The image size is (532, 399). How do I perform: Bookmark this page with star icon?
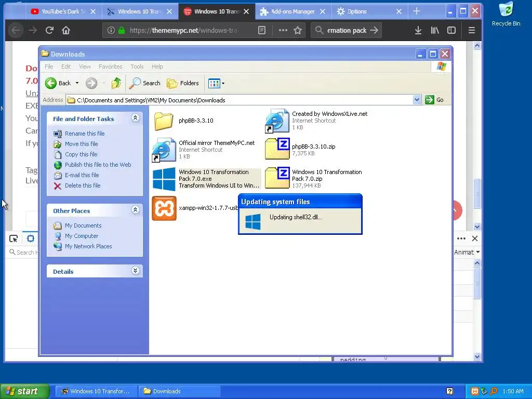point(298,30)
